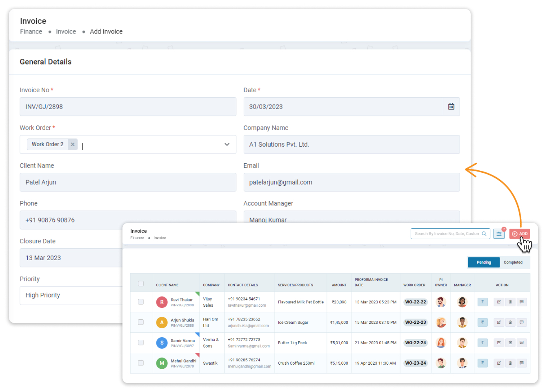
Task: Check the checkbox for Ravi Thakur's row
Action: 141,302
